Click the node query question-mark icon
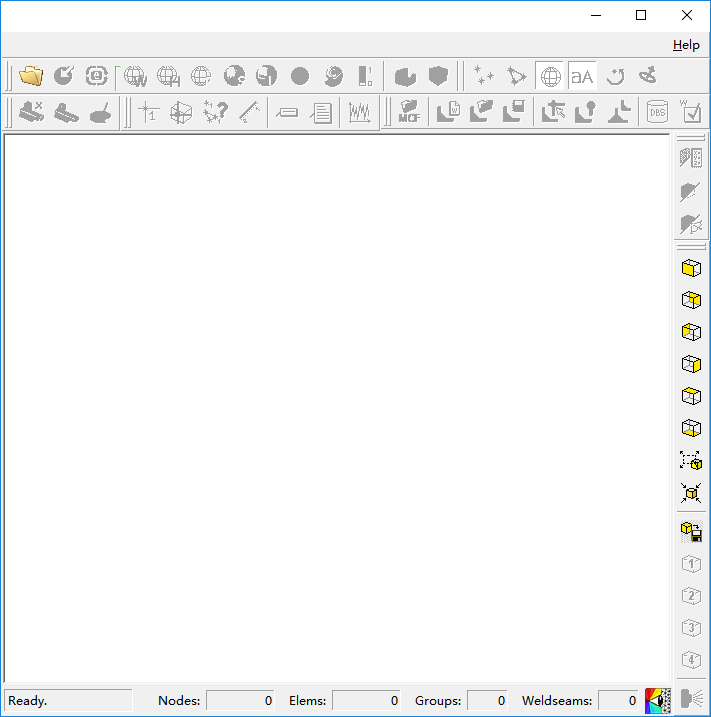The height and width of the screenshot is (717, 711). click(x=215, y=112)
